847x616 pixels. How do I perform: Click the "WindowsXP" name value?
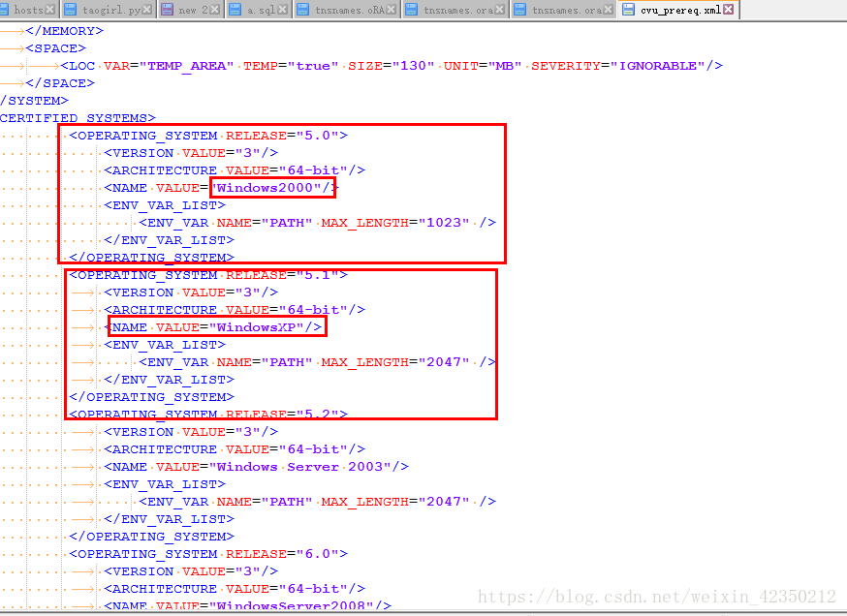[256, 327]
